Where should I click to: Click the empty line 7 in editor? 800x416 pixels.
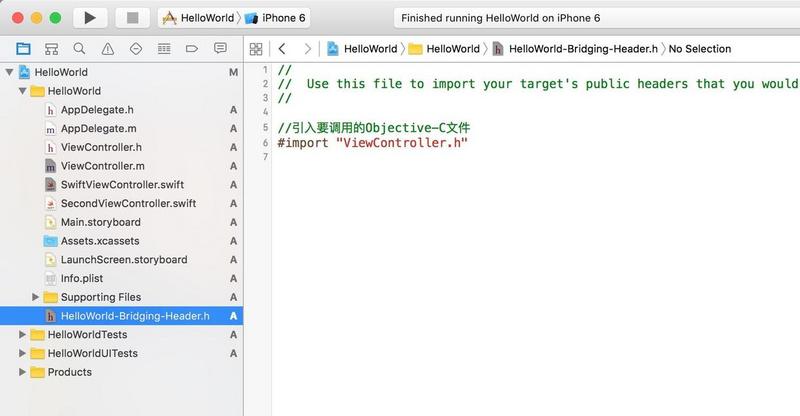coord(536,157)
